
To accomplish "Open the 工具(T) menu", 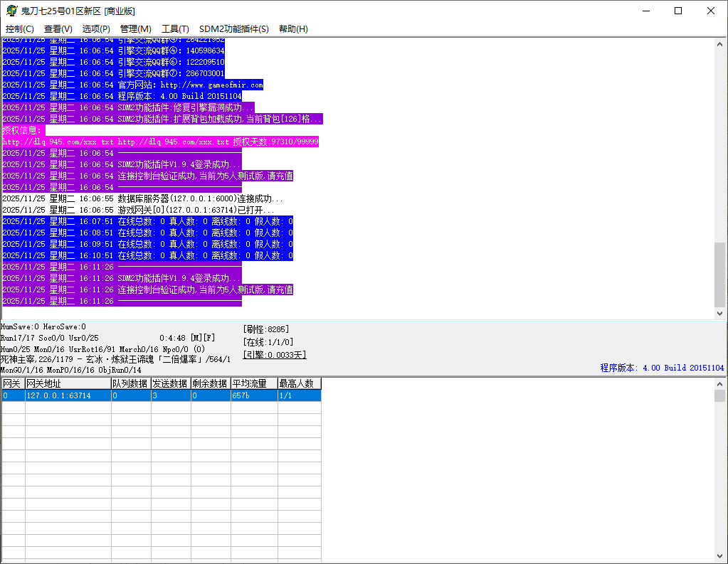I will (x=175, y=29).
